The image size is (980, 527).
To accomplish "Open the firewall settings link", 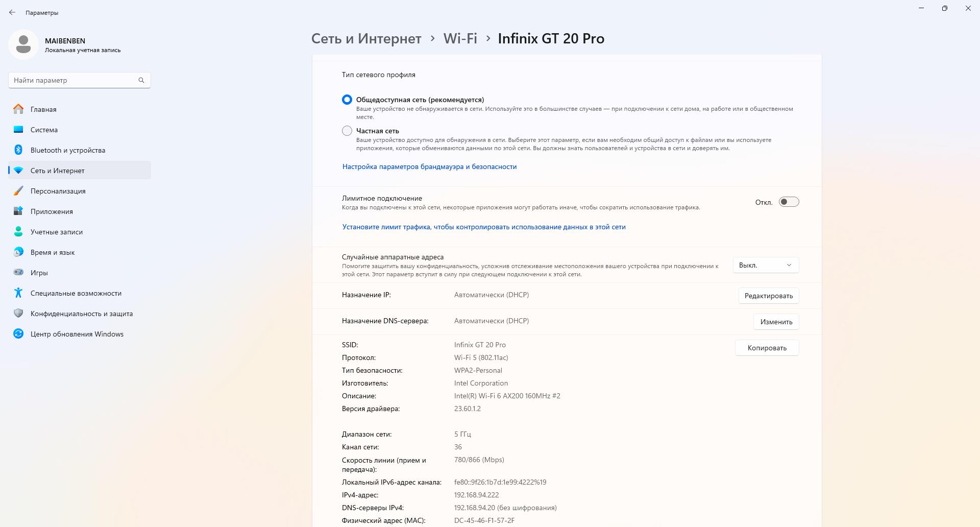I will coord(429,166).
